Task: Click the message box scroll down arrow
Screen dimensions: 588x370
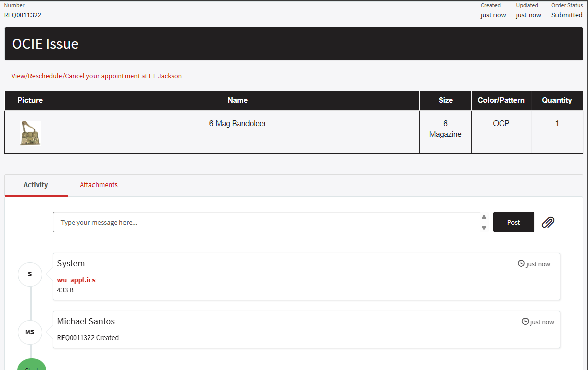Action: point(484,228)
